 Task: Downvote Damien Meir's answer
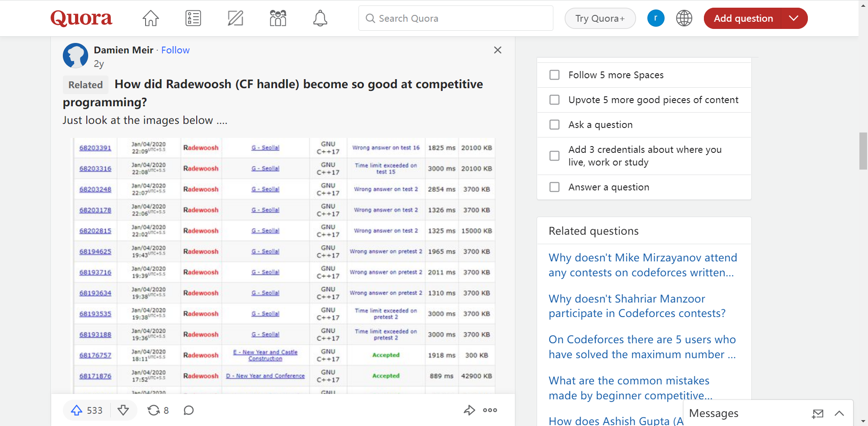[123, 410]
